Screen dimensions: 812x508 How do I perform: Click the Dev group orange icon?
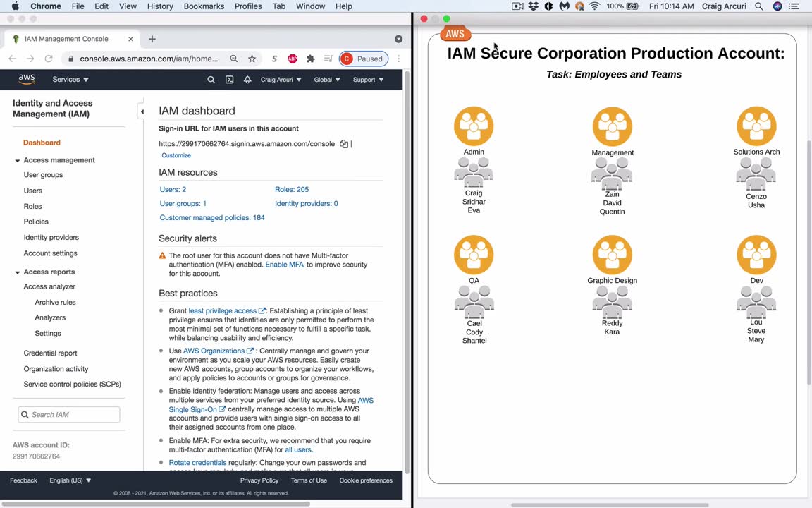pos(756,255)
